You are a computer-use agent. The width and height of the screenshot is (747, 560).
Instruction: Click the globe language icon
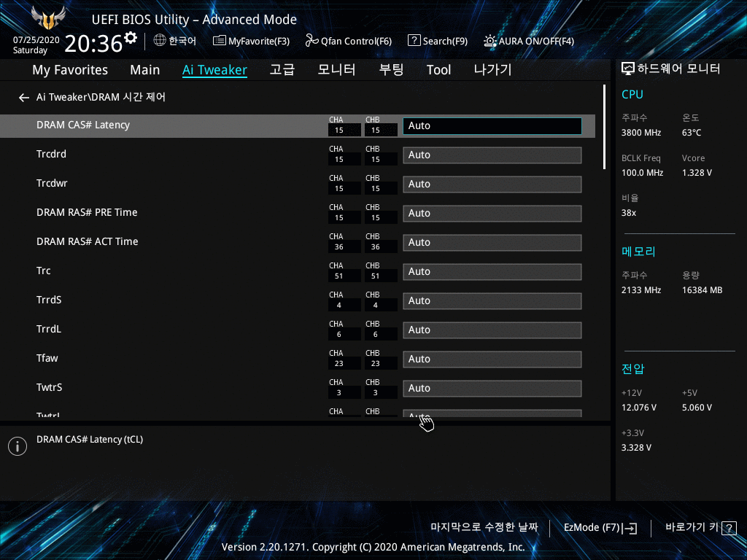coord(160,41)
